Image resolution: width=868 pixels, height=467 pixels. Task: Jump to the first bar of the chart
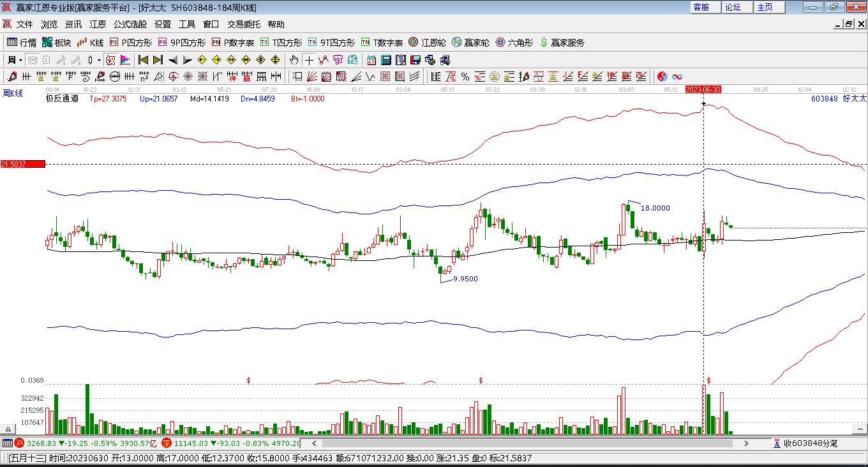point(144,60)
